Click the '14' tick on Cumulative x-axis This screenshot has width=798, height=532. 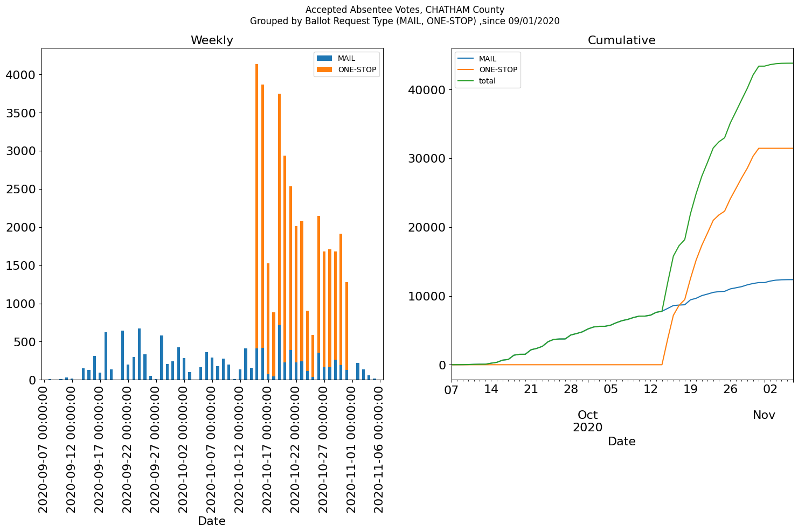pyautogui.click(x=491, y=389)
